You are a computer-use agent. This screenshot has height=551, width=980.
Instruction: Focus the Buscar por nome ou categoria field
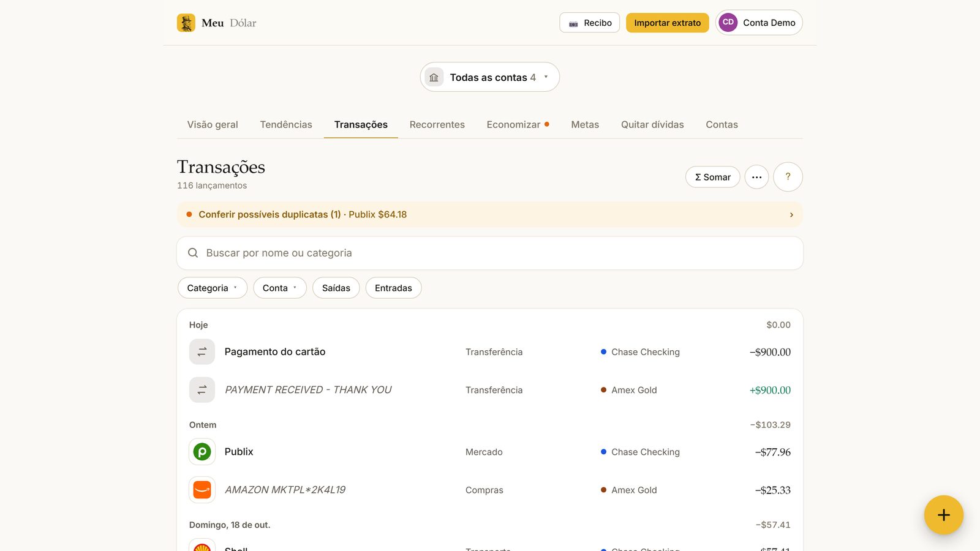(x=489, y=253)
